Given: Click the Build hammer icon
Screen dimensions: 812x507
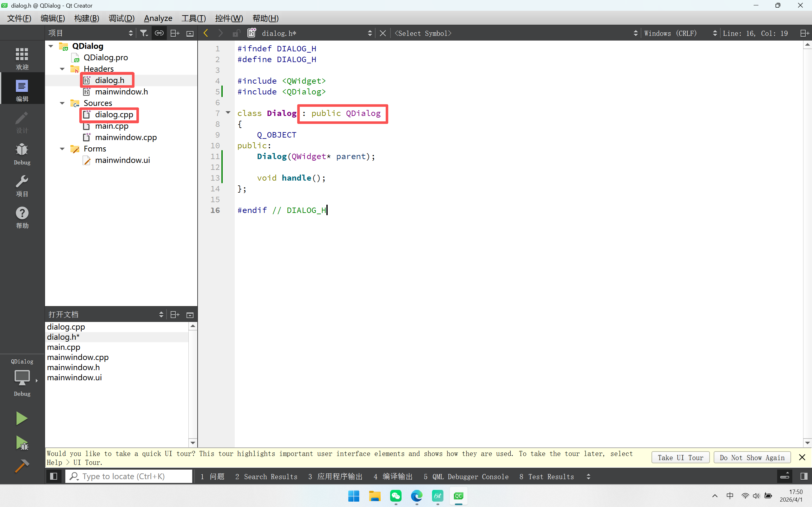Looking at the screenshot, I should coord(22,466).
